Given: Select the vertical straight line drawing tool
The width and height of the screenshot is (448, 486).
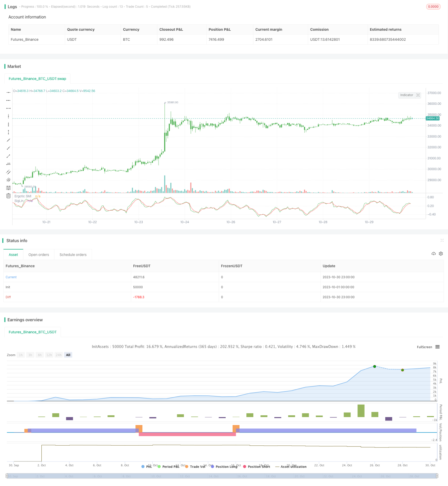Looking at the screenshot, I should (8, 116).
